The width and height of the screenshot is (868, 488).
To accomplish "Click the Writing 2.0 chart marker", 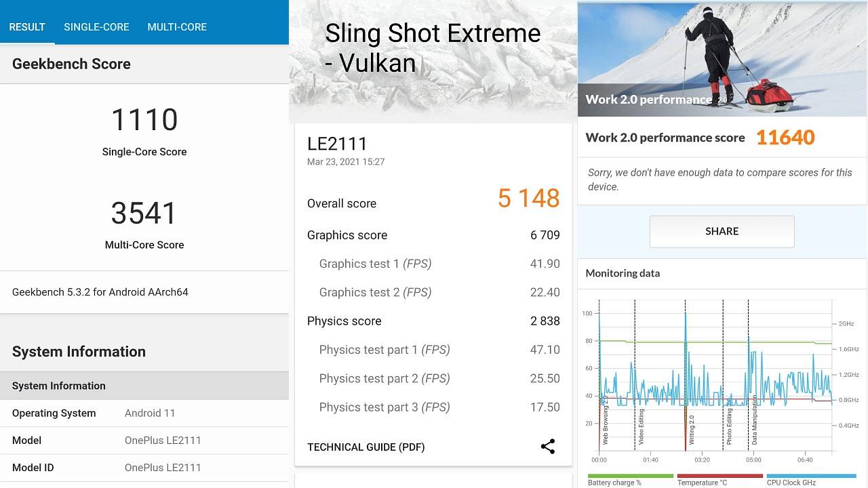I will (x=692, y=430).
